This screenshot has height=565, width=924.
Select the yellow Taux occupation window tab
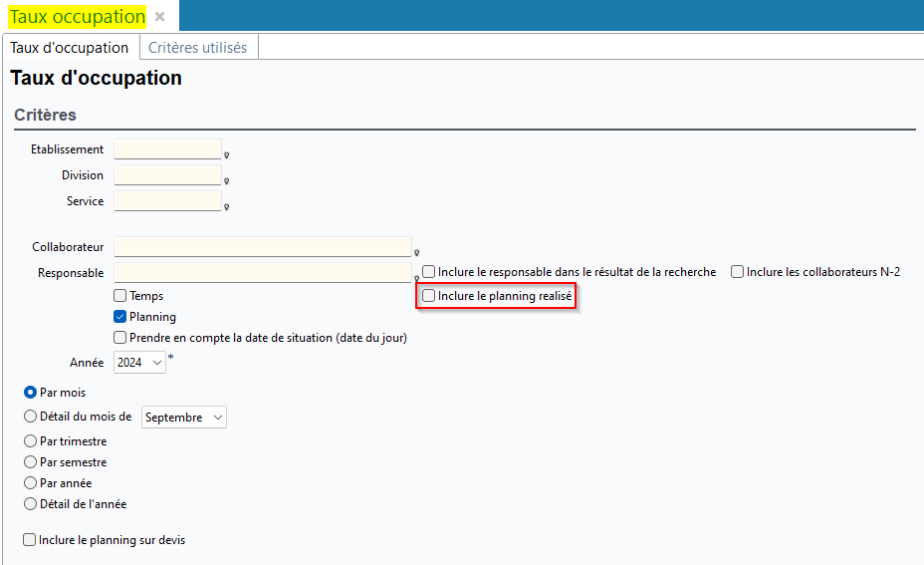point(78,17)
